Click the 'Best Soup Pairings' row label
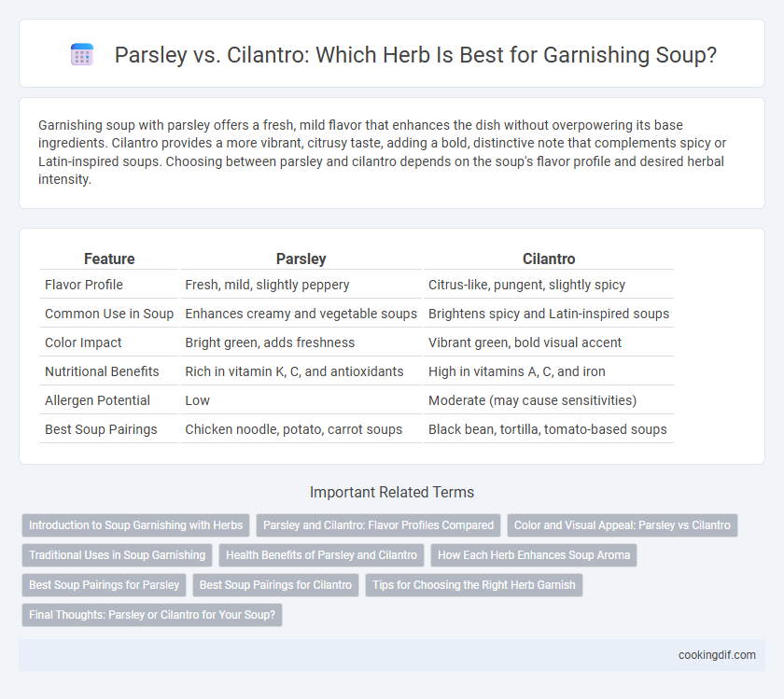This screenshot has height=699, width=784. [101, 429]
